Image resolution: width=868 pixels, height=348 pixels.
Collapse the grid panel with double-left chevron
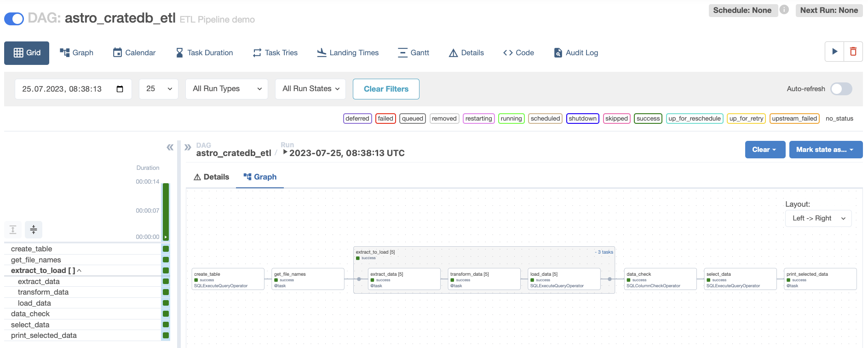(170, 147)
